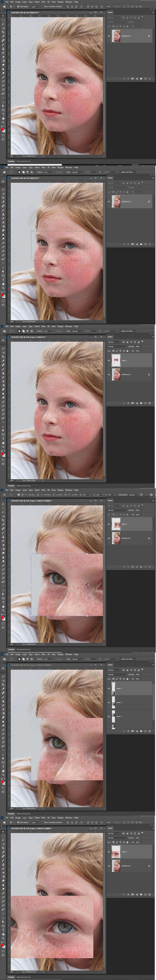Hide the Background layer in the first screenshot
Viewport: 156px width, 980px height.
[x=109, y=36]
